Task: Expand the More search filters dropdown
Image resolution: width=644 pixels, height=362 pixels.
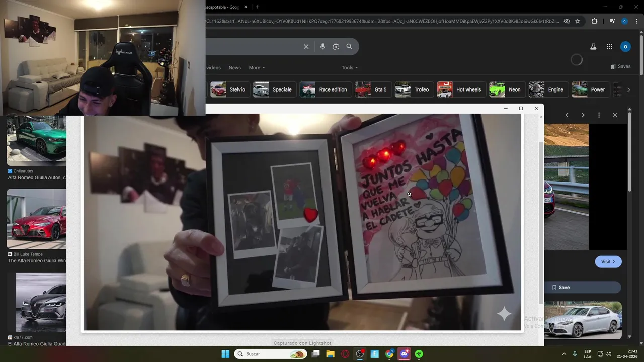Action: tap(257, 68)
